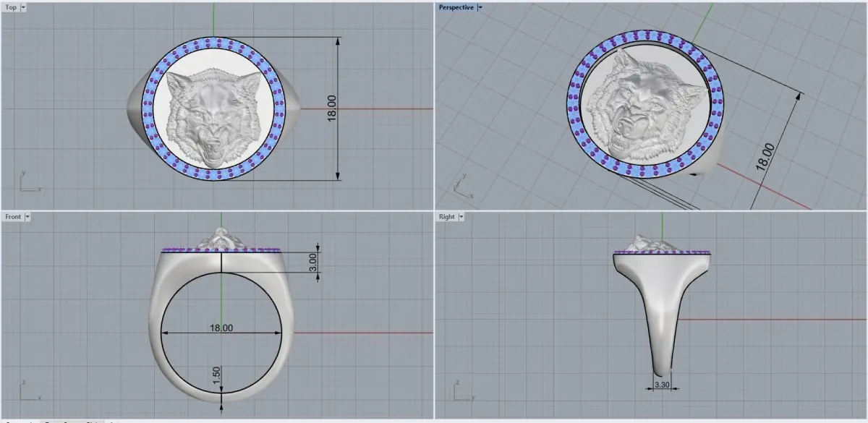The height and width of the screenshot is (423, 868).
Task: Select the 1.50 shank thickness dimension
Action: pos(216,375)
